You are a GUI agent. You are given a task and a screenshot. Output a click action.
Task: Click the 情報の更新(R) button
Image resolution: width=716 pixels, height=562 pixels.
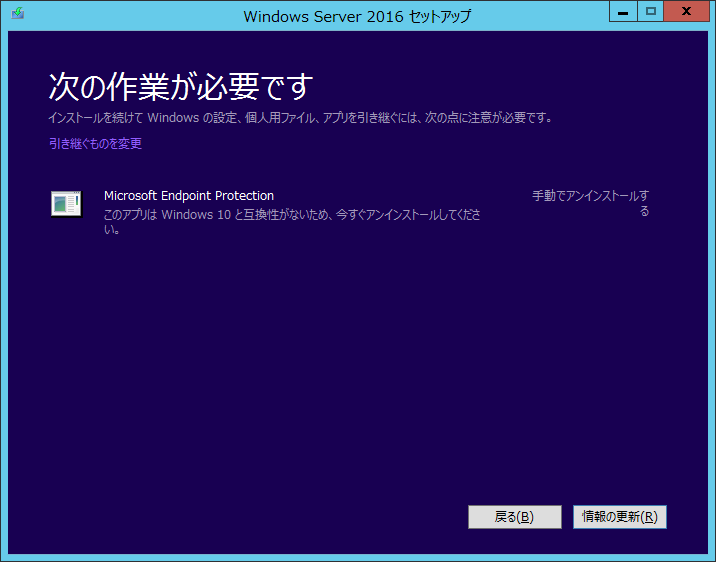(620, 517)
